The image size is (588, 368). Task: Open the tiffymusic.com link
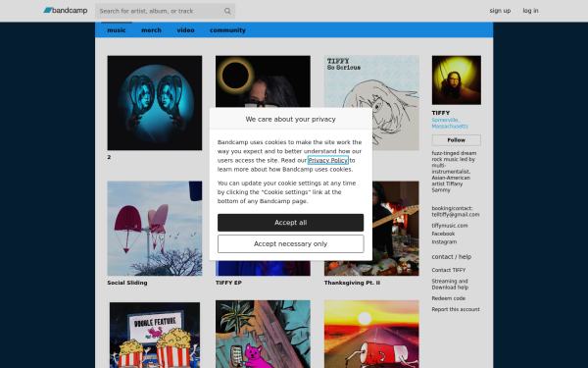(450, 226)
